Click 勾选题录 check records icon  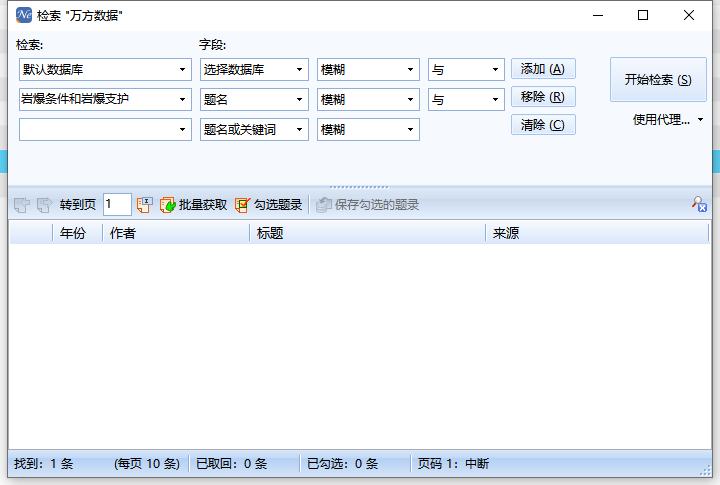243,205
